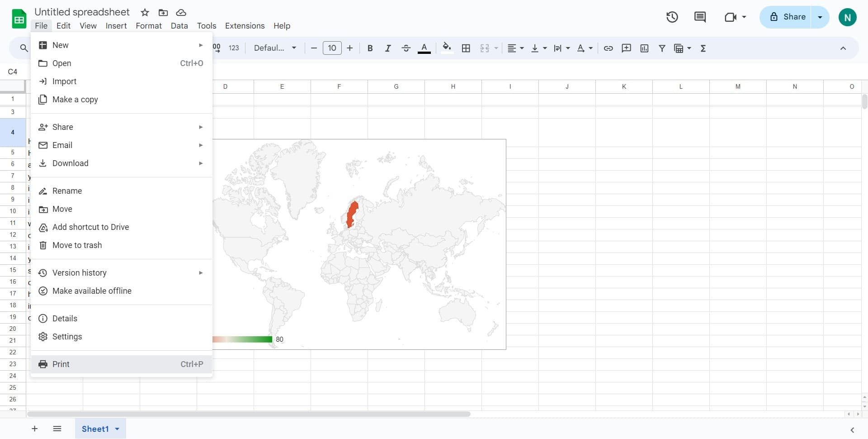The image size is (868, 439).
Task: Toggle italic text formatting
Action: pyautogui.click(x=387, y=48)
